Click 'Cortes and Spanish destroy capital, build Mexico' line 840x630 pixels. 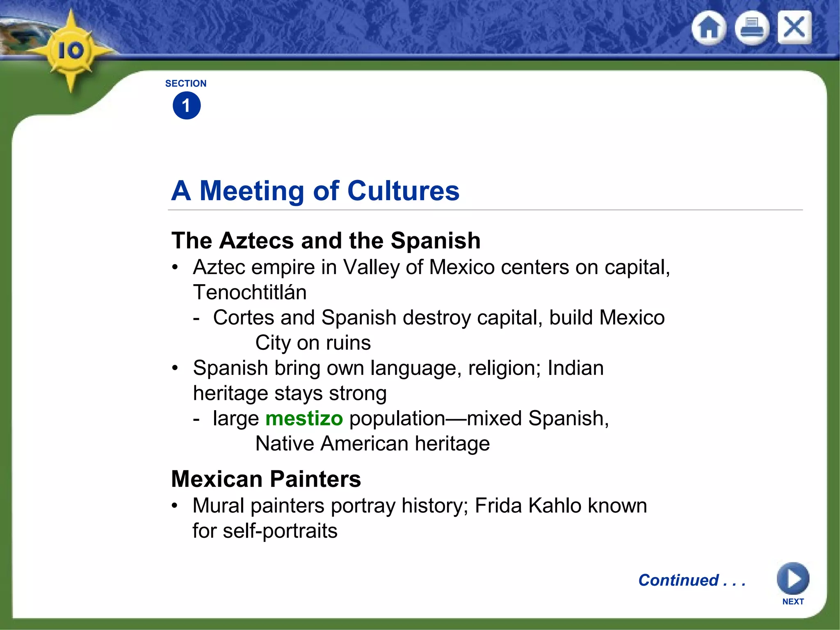[x=439, y=318]
